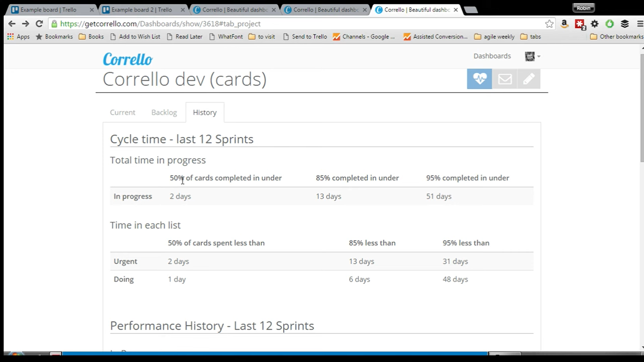Open the tabs bookmark folder

coord(531,37)
